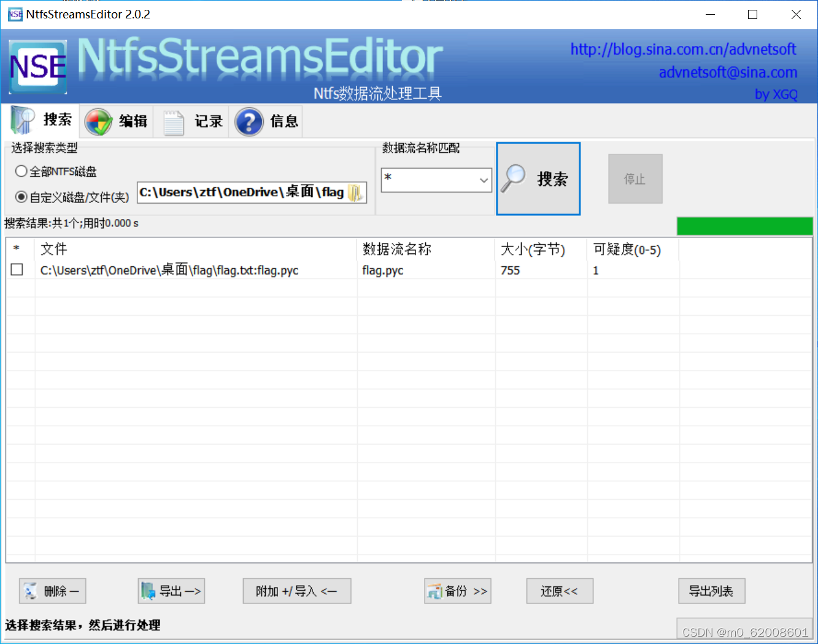Switch to the 记录 tab
Screen dimensions: 818x644
tap(191, 121)
